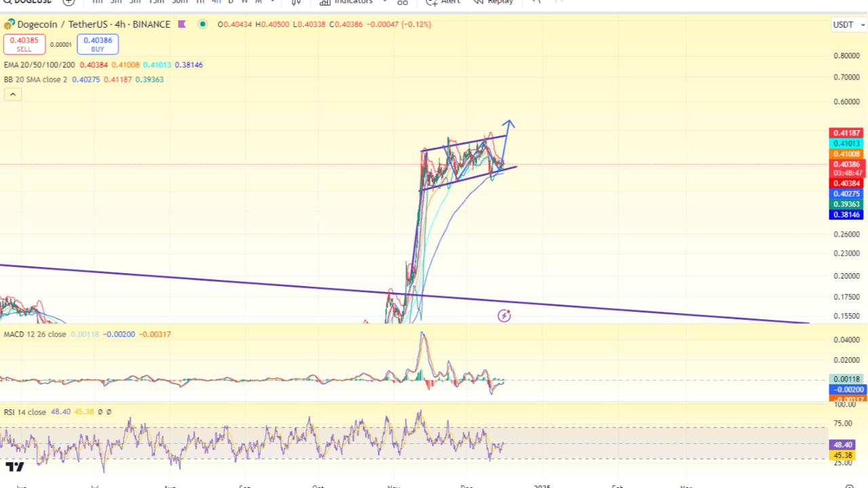Click the 75.00 RSI axis value
868x488 pixels.
click(843, 424)
